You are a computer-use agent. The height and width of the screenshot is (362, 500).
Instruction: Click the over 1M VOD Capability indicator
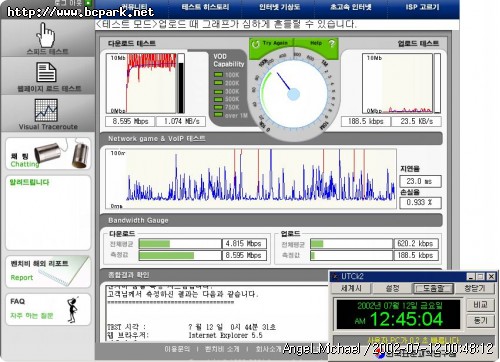[218, 115]
